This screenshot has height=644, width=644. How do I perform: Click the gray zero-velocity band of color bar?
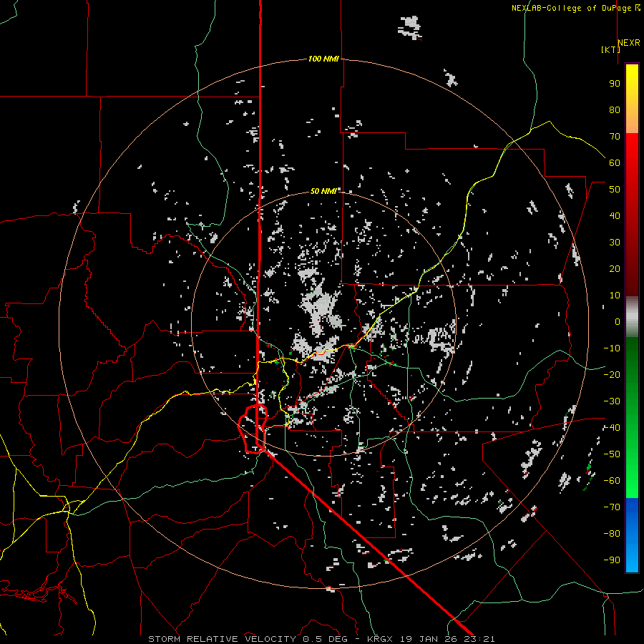pyautogui.click(x=632, y=317)
